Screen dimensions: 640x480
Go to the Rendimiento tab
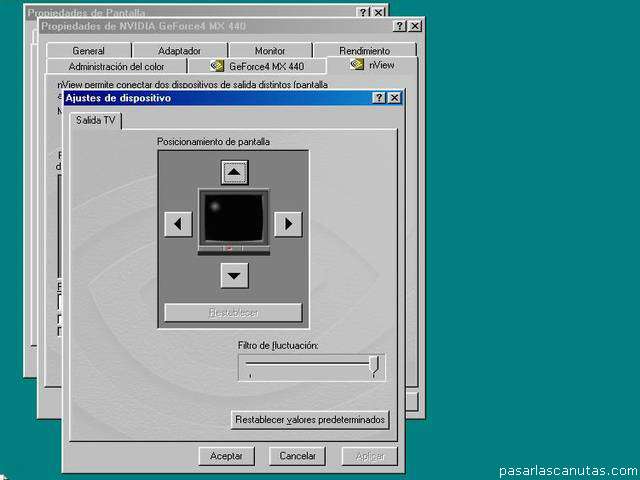click(364, 50)
